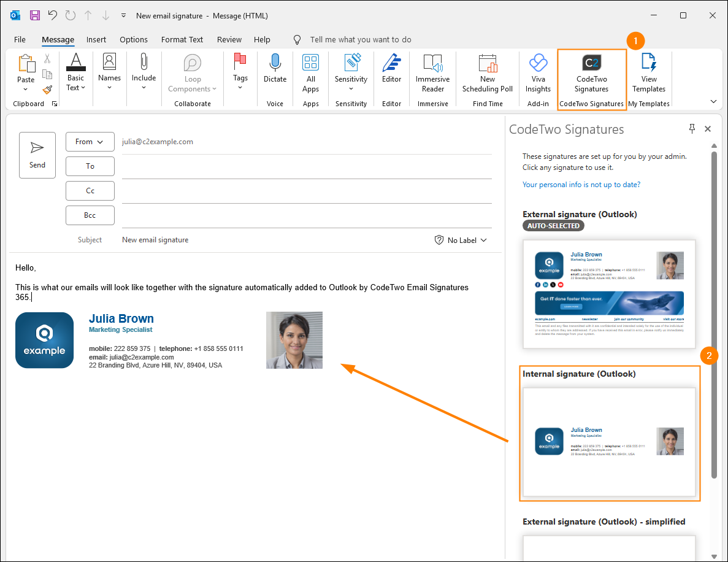The height and width of the screenshot is (562, 728).
Task: Click the CodeTwo Signatures ribbon button
Action: (591, 73)
